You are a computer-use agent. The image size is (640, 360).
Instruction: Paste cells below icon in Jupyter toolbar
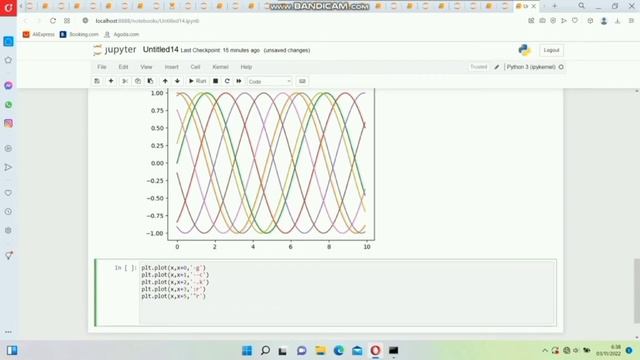tap(150, 81)
